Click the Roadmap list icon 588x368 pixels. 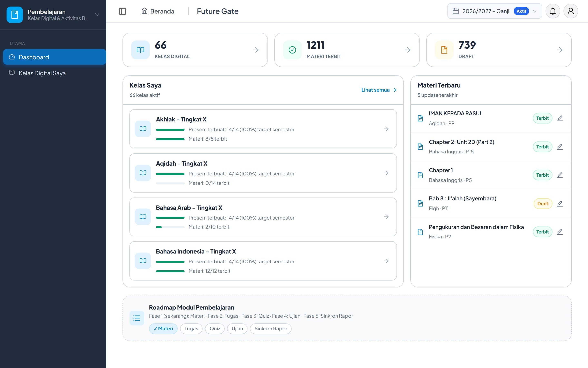pos(137,318)
